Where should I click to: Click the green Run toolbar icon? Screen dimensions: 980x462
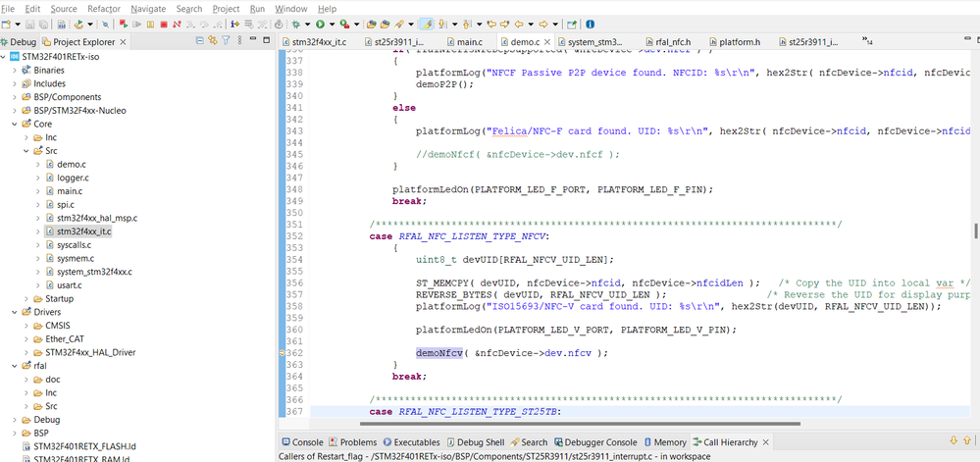321,24
